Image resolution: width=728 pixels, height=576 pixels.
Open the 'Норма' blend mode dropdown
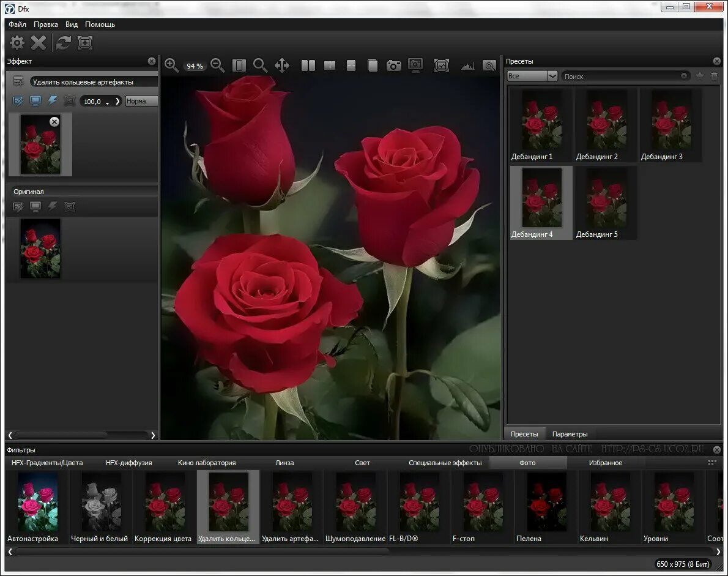(141, 101)
